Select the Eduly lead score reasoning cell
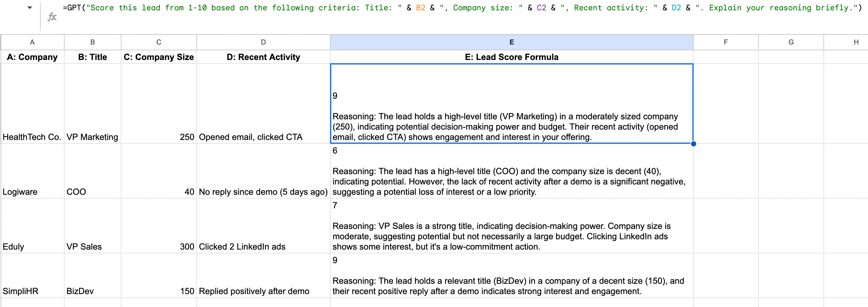Screen dimensions: 868x307 [x=511, y=226]
